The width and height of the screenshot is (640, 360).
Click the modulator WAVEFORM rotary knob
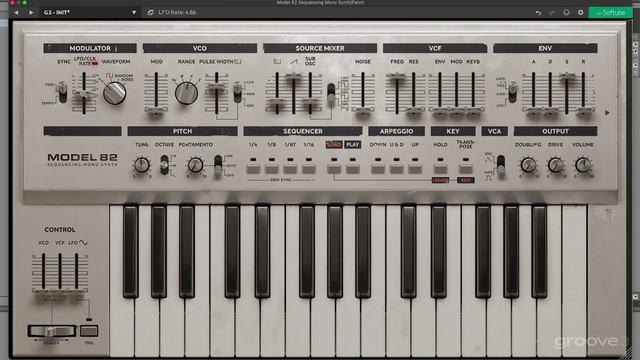[114, 93]
